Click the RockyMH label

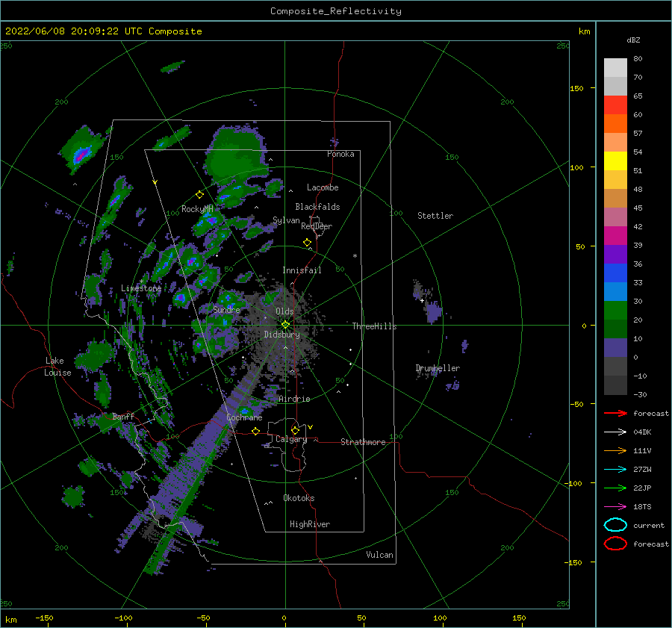click(197, 209)
